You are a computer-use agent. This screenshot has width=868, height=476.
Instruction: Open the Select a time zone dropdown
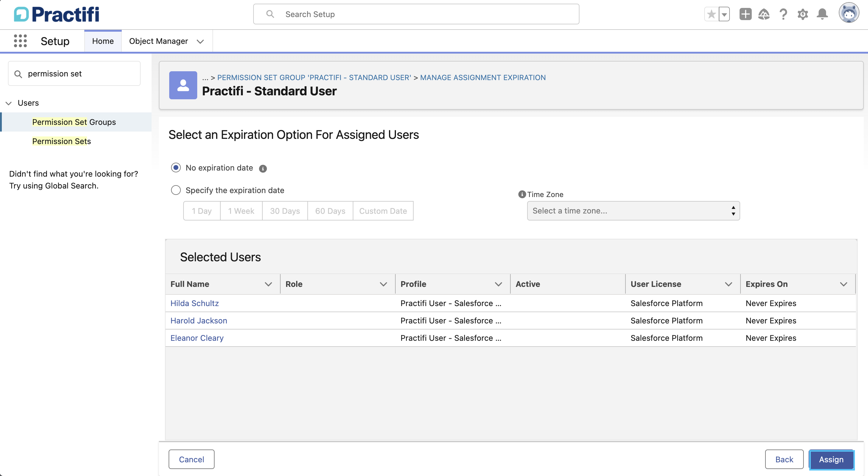click(633, 211)
